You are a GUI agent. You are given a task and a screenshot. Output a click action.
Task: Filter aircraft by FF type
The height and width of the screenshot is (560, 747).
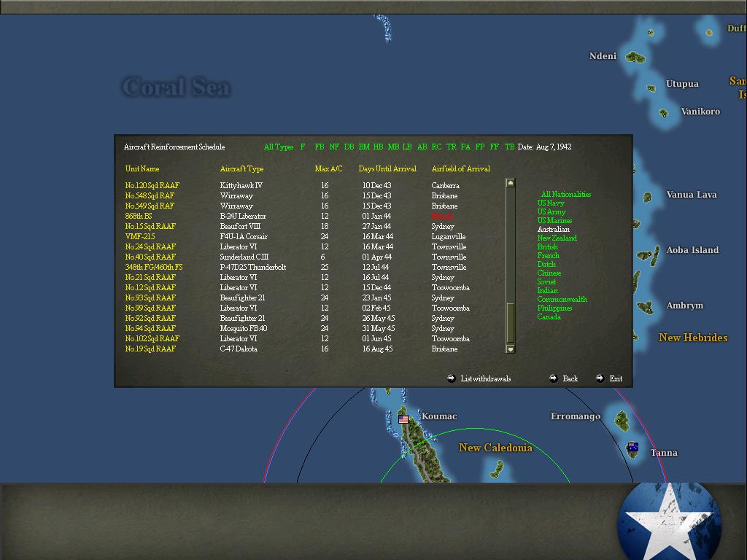coord(494,147)
